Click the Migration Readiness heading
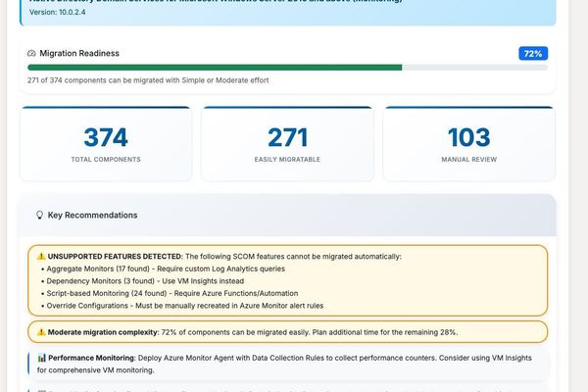Viewport: 588px width, 392px height. coord(79,53)
